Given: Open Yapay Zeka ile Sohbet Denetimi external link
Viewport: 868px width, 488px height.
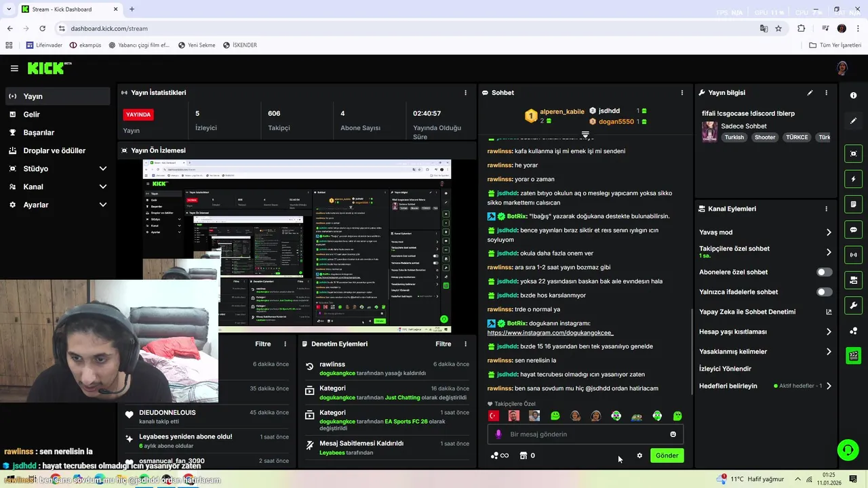Looking at the screenshot, I should point(829,312).
